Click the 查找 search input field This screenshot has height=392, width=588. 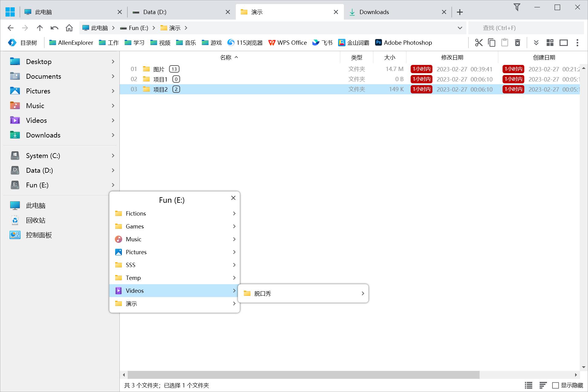[x=526, y=28]
